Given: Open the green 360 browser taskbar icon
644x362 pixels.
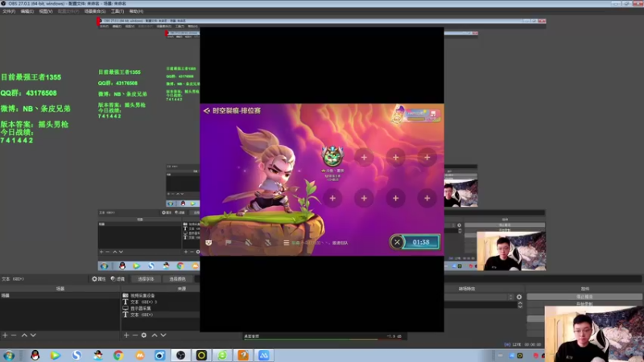Looking at the screenshot, I should click(x=222, y=356).
